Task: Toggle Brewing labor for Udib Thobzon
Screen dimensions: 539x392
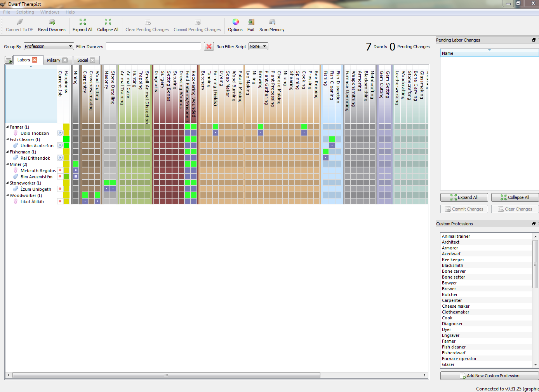Action: click(261, 133)
